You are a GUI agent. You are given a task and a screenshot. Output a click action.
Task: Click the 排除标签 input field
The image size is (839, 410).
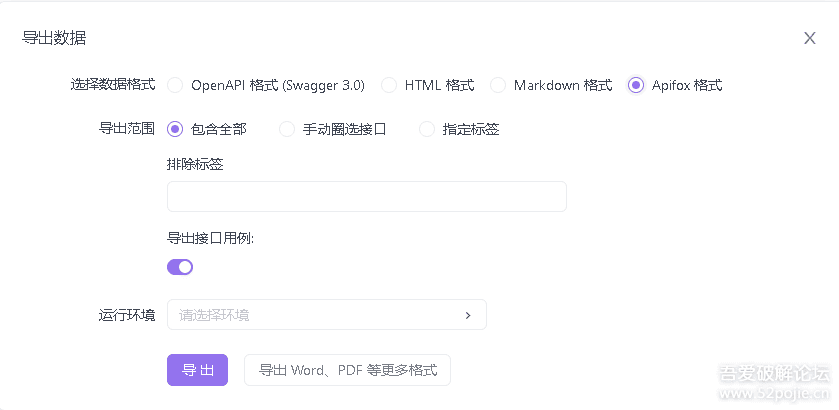coord(367,196)
